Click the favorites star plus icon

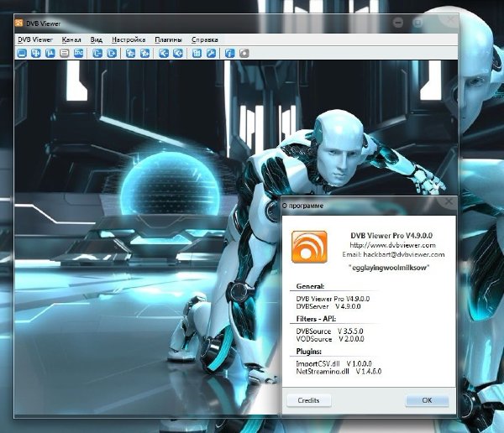(145, 53)
